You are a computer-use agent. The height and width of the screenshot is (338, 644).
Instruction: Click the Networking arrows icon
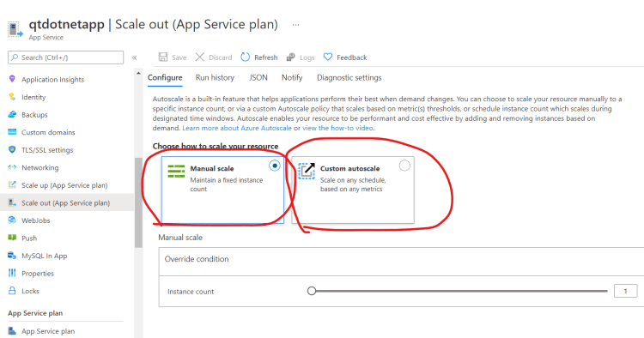point(12,167)
